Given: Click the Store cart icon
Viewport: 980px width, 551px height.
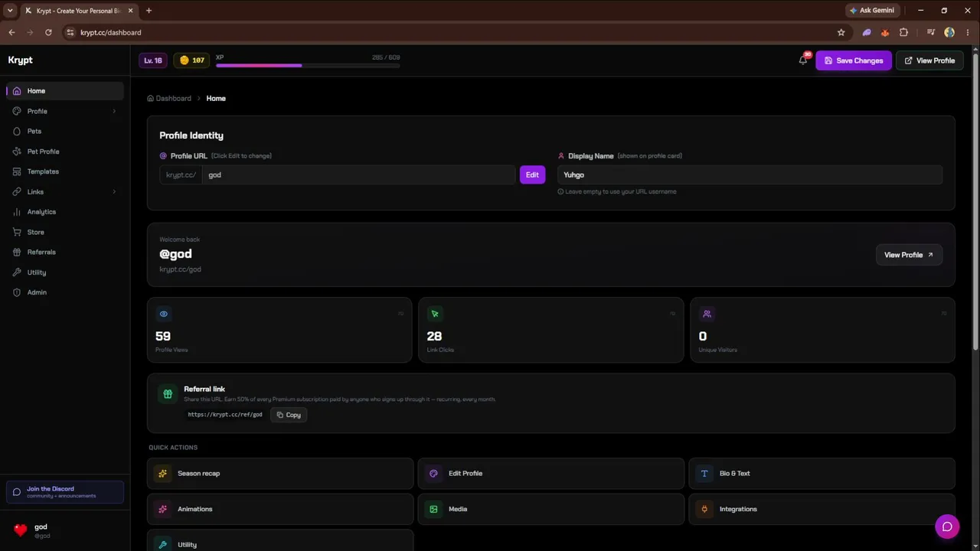Looking at the screenshot, I should (17, 232).
